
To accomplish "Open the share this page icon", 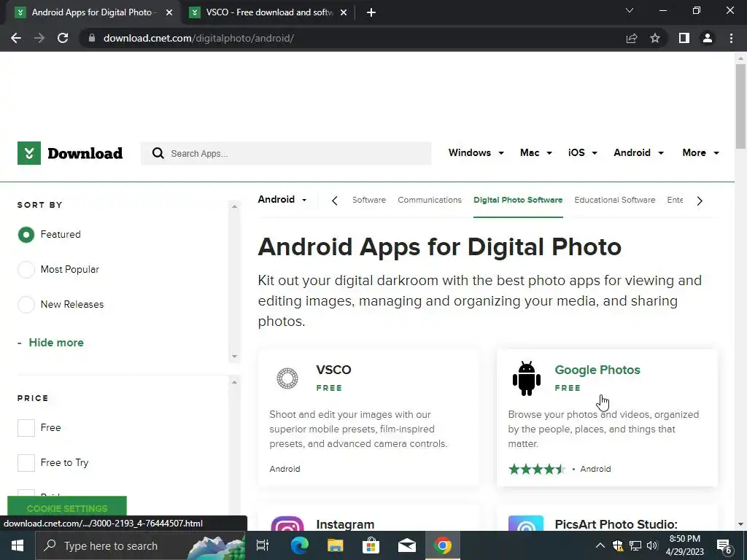I will coord(632,38).
